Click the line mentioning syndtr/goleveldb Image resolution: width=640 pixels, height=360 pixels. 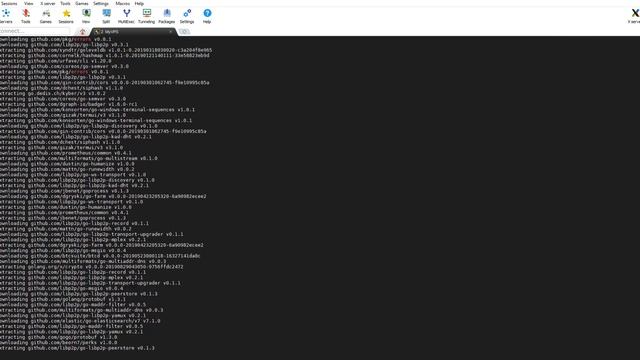point(106,50)
